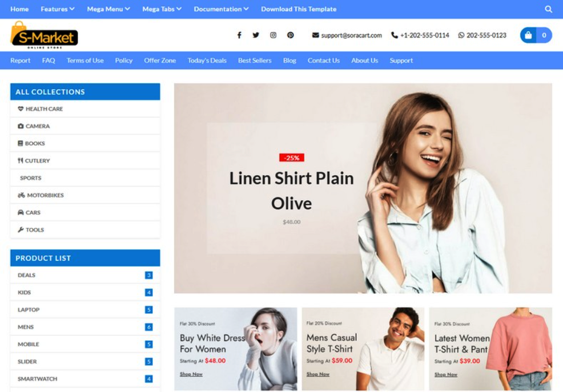The image size is (563, 392).
Task: Click Shop Now under Mens Casual T-Shirt
Action: pyautogui.click(x=318, y=374)
